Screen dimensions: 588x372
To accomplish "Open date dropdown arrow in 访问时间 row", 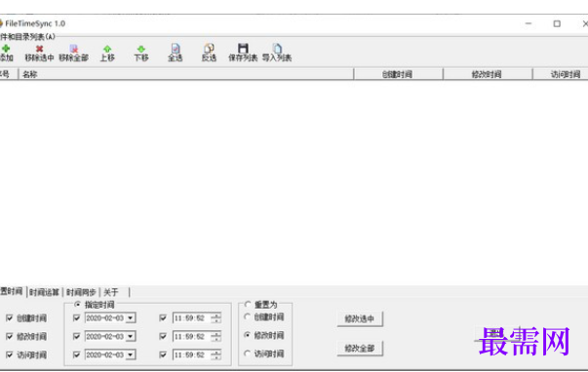I will pyautogui.click(x=130, y=354).
